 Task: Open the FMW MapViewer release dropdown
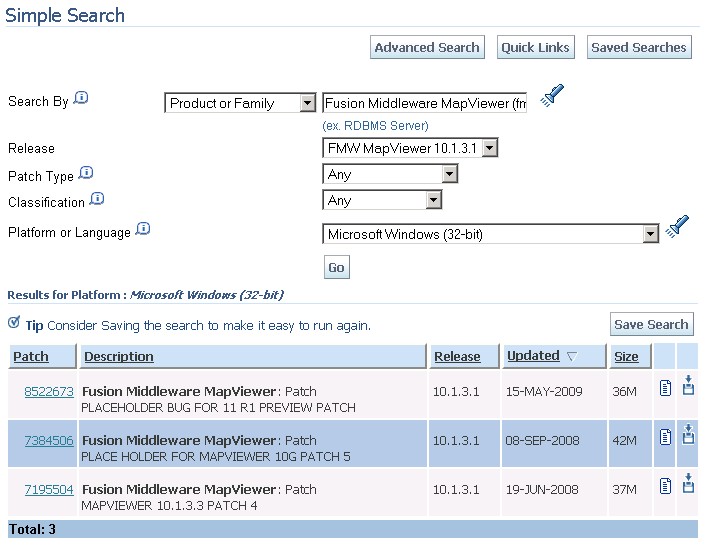(489, 149)
